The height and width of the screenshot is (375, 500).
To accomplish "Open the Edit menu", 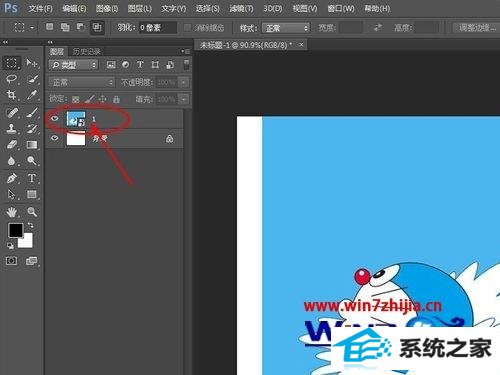I will pyautogui.click(x=74, y=8).
